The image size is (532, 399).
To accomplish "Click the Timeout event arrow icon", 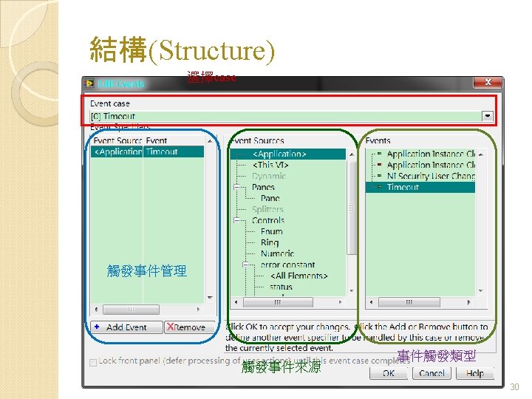I will tap(379, 187).
